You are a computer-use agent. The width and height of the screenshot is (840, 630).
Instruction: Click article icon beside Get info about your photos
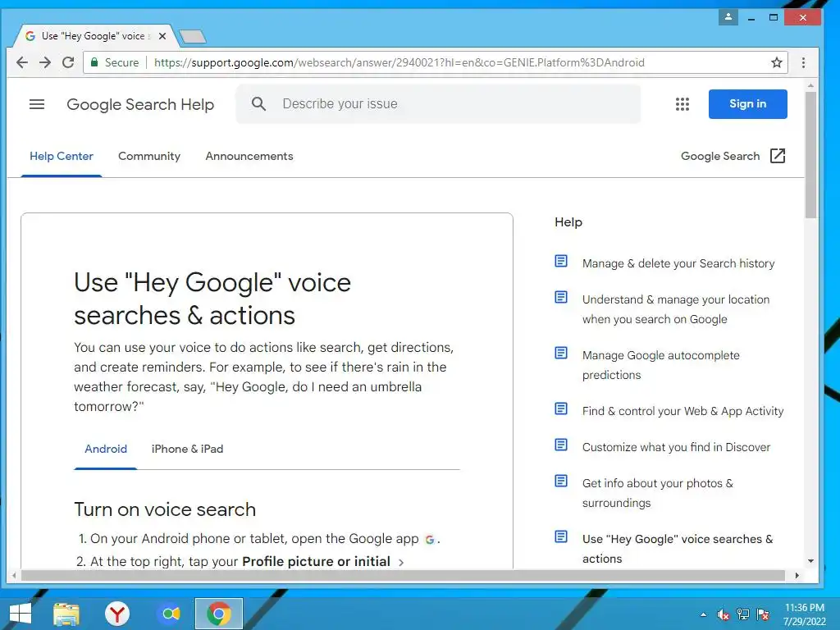click(561, 481)
